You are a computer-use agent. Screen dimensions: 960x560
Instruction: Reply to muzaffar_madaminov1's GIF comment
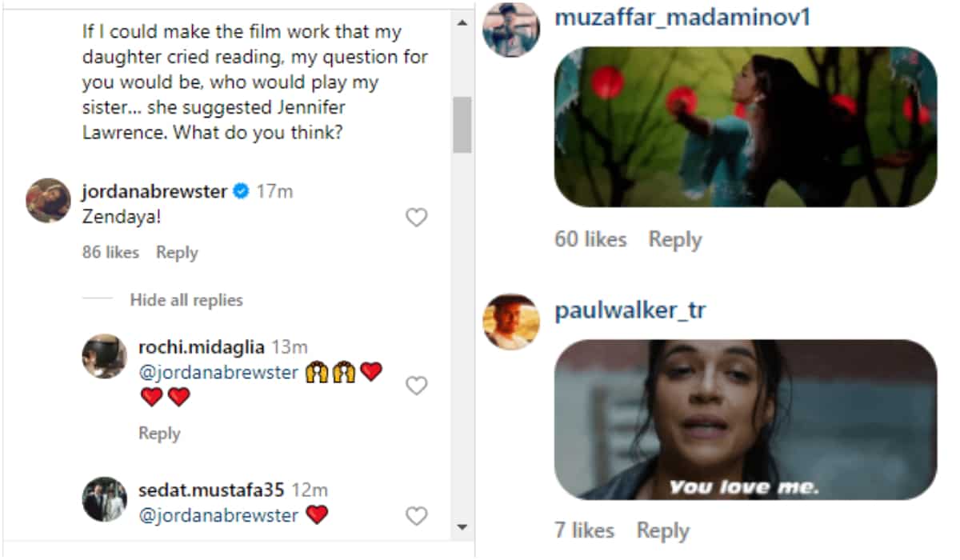[674, 239]
